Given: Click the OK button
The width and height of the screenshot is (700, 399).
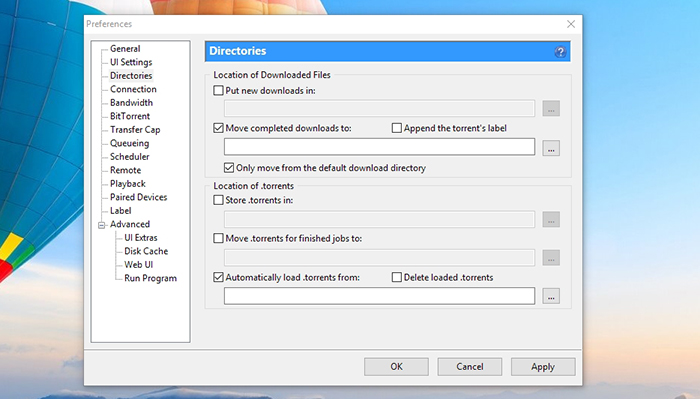Looking at the screenshot, I should click(396, 367).
